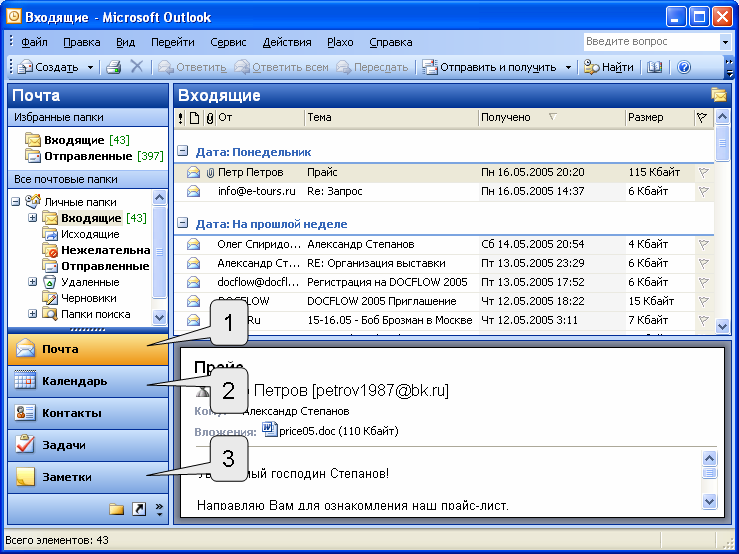Collapse the Дата: Понедельник group
739x554 pixels.
coord(182,151)
